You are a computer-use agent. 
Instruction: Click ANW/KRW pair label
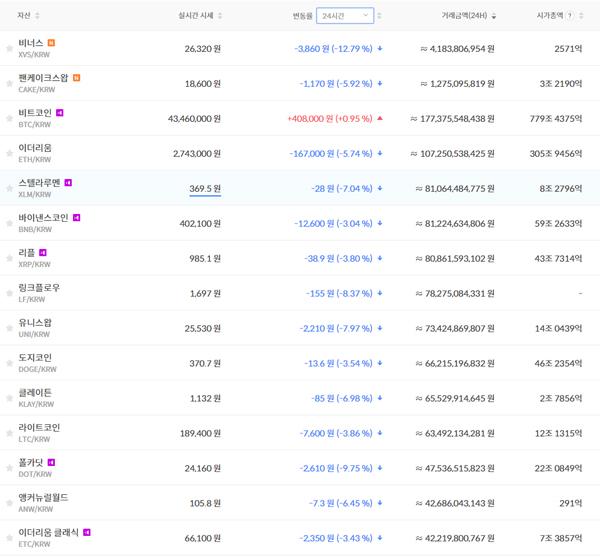[36, 509]
